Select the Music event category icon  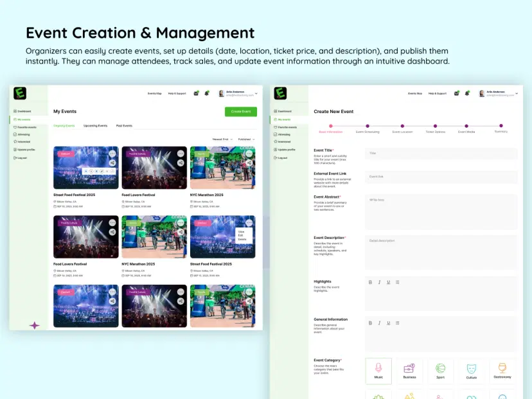(378, 371)
